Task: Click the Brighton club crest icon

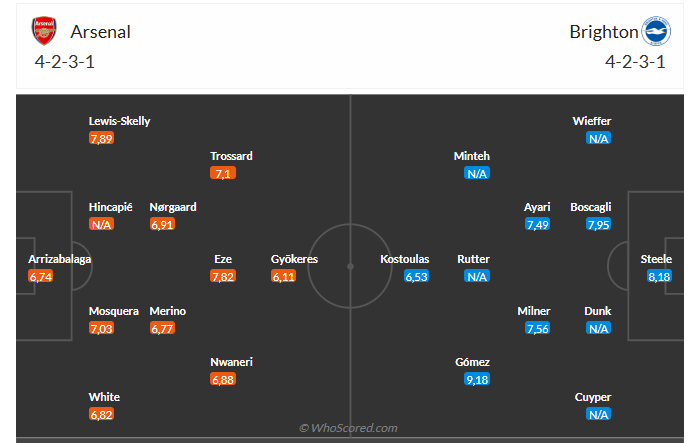Action: pyautogui.click(x=655, y=31)
